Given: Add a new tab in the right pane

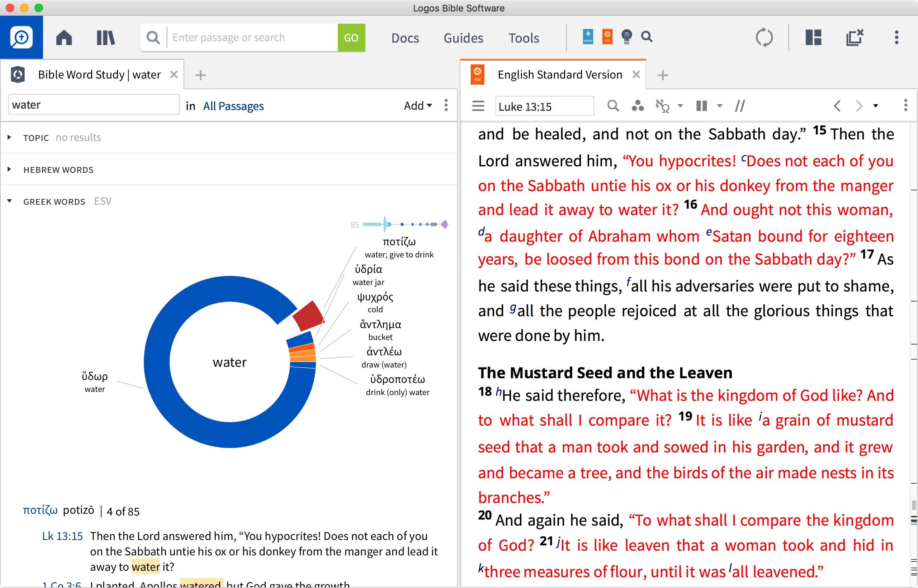Looking at the screenshot, I should 663,75.
